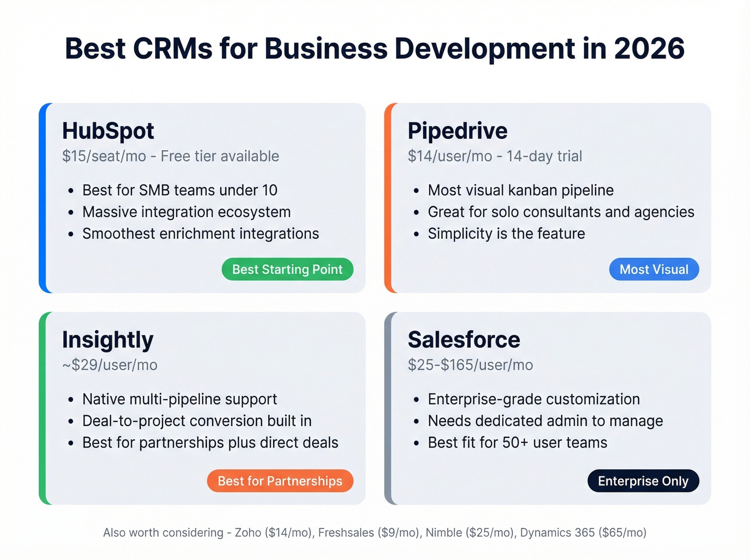Select the Pipedrive 14-day trial text

click(x=494, y=156)
